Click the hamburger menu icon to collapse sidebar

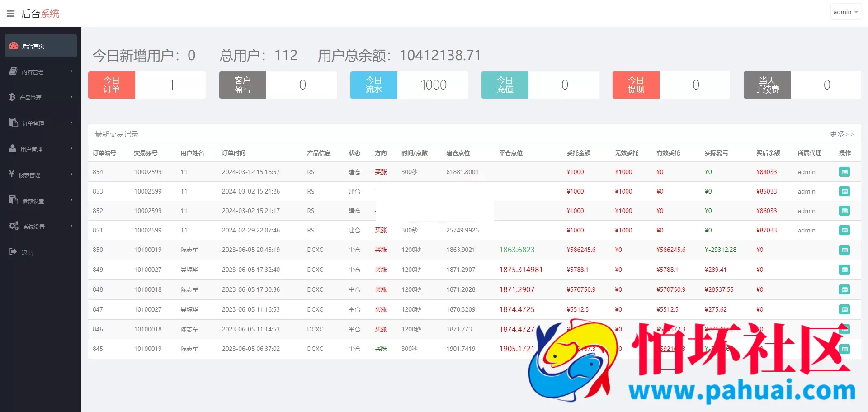10,13
